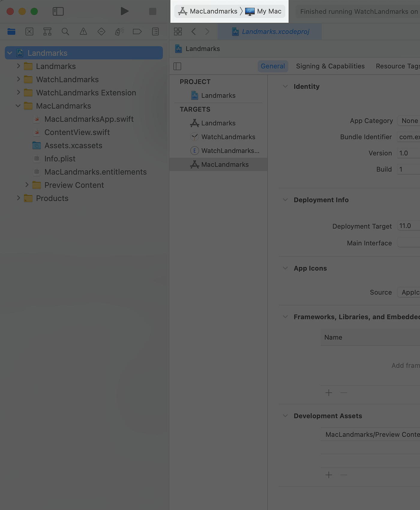Select the Landmarks.xcodeproj editor tab
Viewport: 420px width, 510px height.
(x=270, y=31)
